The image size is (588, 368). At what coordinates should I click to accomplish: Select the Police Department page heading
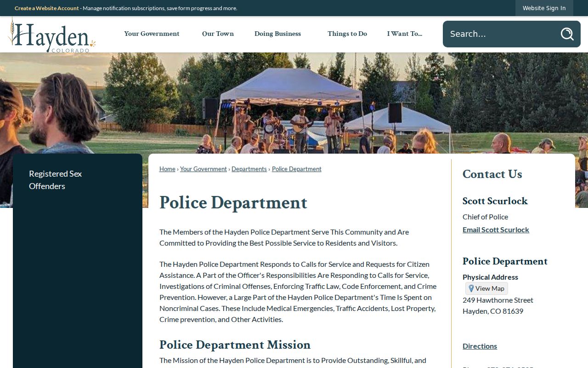tap(233, 203)
